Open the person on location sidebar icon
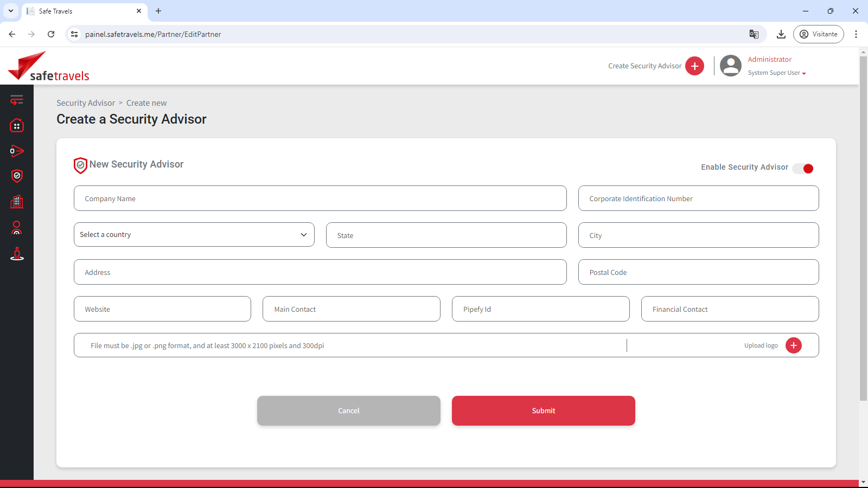This screenshot has height=488, width=868. click(x=17, y=254)
